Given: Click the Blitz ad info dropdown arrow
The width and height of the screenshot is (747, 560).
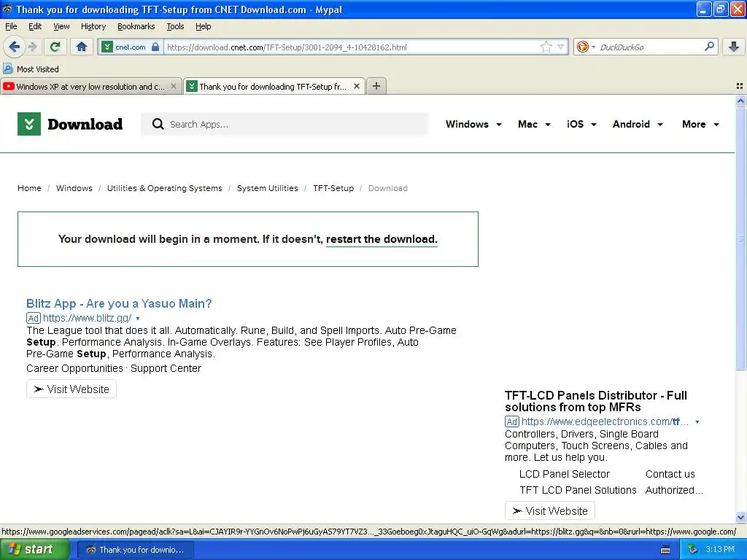Looking at the screenshot, I should pyautogui.click(x=138, y=319).
